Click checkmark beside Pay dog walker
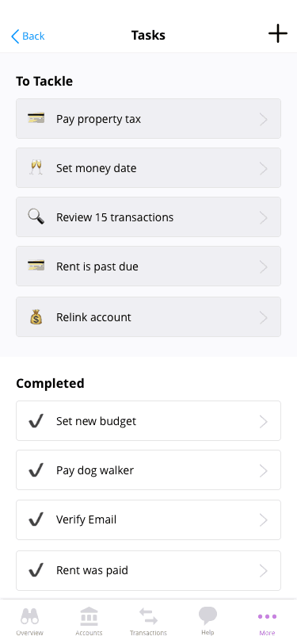Screen dimensions: 297x644 click(36, 470)
